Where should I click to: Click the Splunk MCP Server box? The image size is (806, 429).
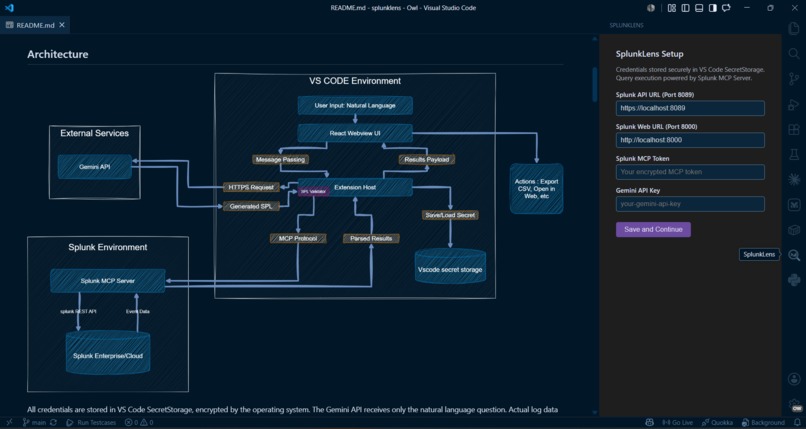107,281
